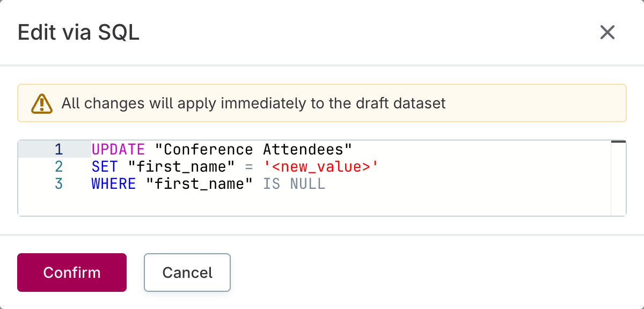Viewport: 644px width, 309px height.
Task: Click line number 3 in the editor gutter
Action: [59, 183]
